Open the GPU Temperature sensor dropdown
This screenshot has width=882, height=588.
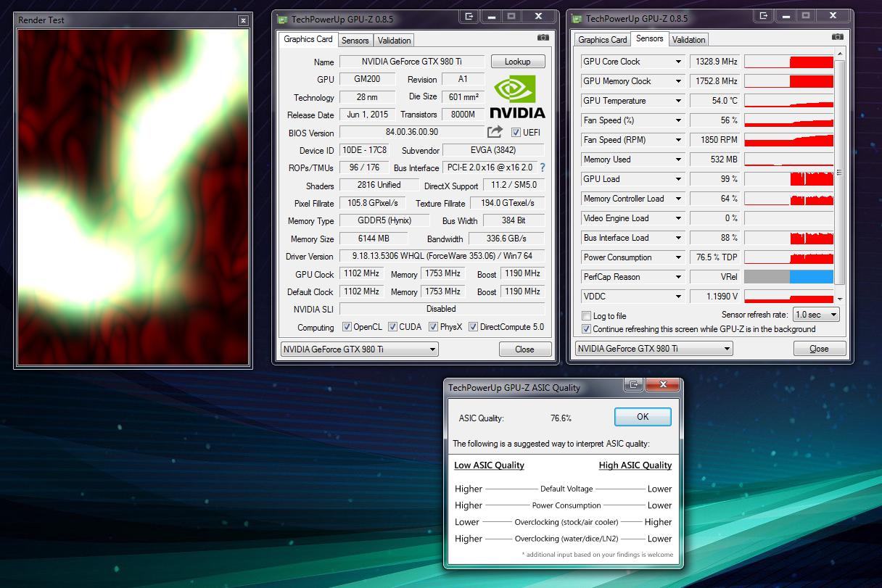pos(678,101)
